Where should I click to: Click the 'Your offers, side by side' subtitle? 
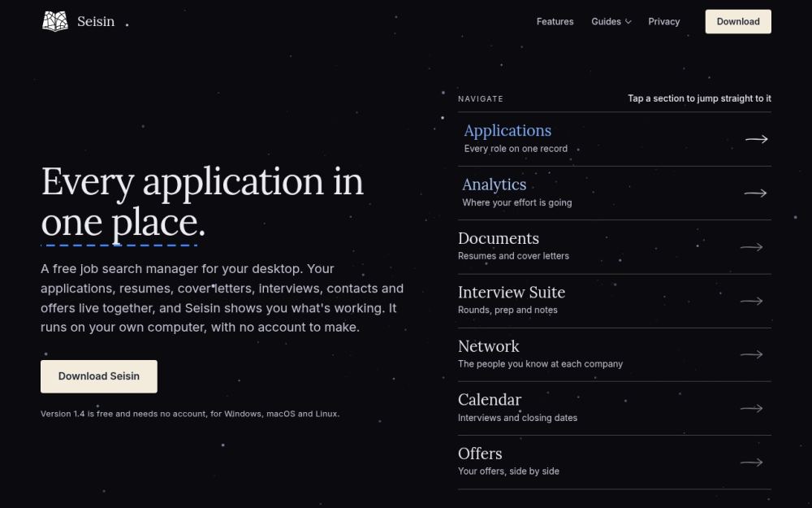tap(508, 471)
